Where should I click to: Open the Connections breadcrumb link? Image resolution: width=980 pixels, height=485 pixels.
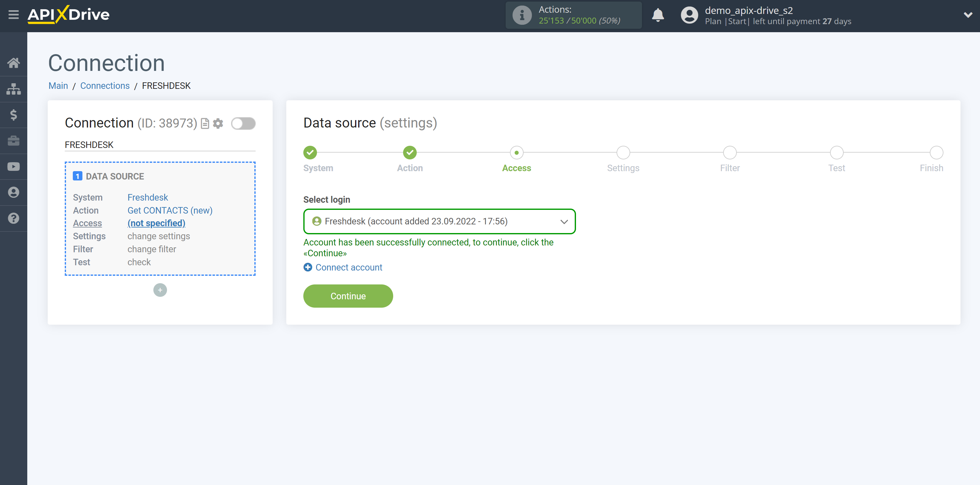[104, 86]
